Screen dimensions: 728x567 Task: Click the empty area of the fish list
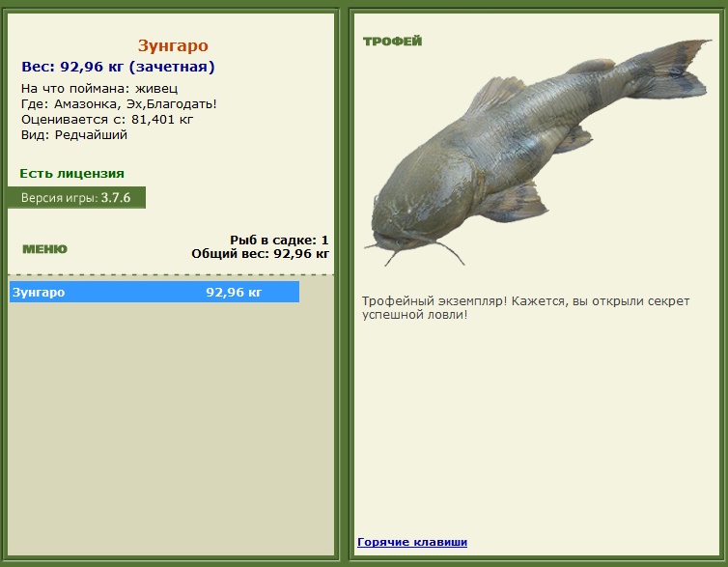pyautogui.click(x=171, y=427)
